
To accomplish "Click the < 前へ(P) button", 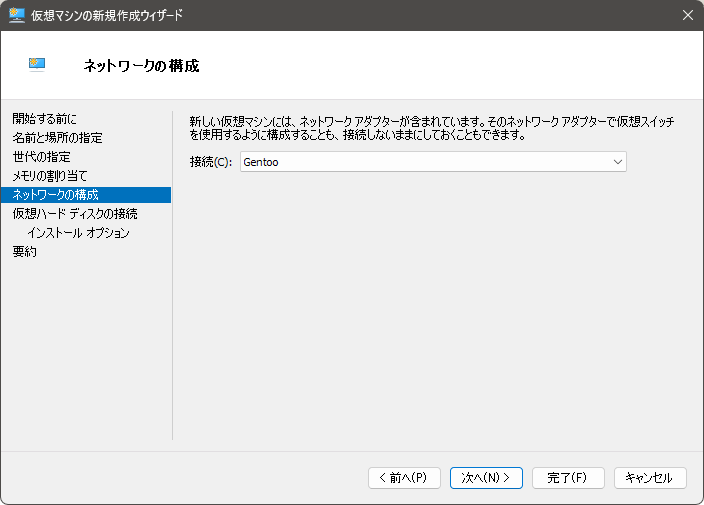I will 404,478.
